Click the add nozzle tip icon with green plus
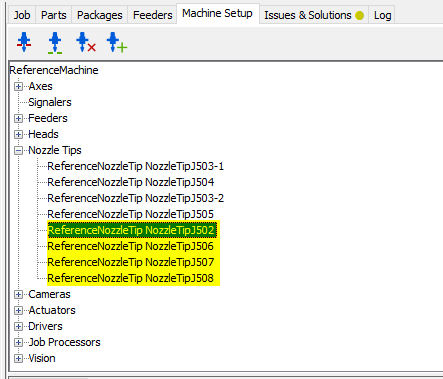The image size is (443, 379). [x=117, y=42]
